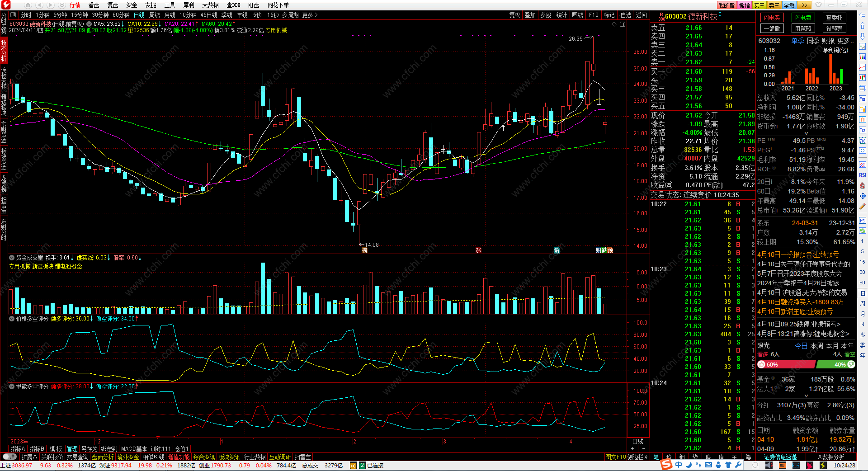Click the red stock icon in right sidebar
868x471 pixels.
click(x=862, y=185)
